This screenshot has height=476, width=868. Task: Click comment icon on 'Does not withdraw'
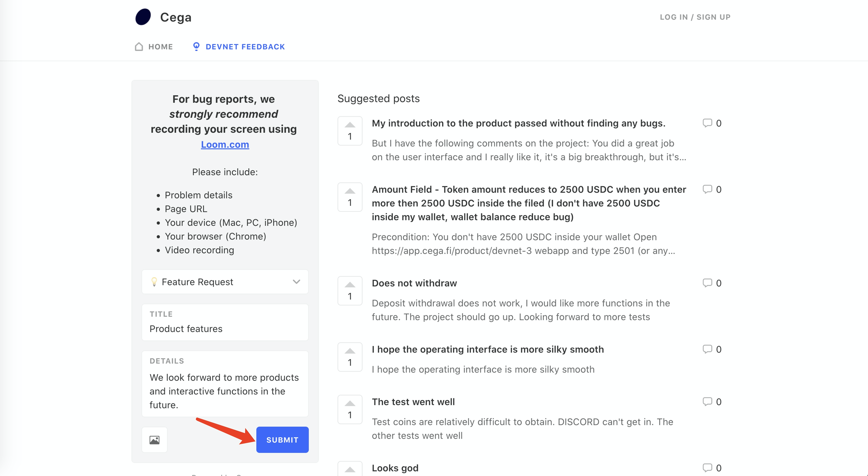707,283
